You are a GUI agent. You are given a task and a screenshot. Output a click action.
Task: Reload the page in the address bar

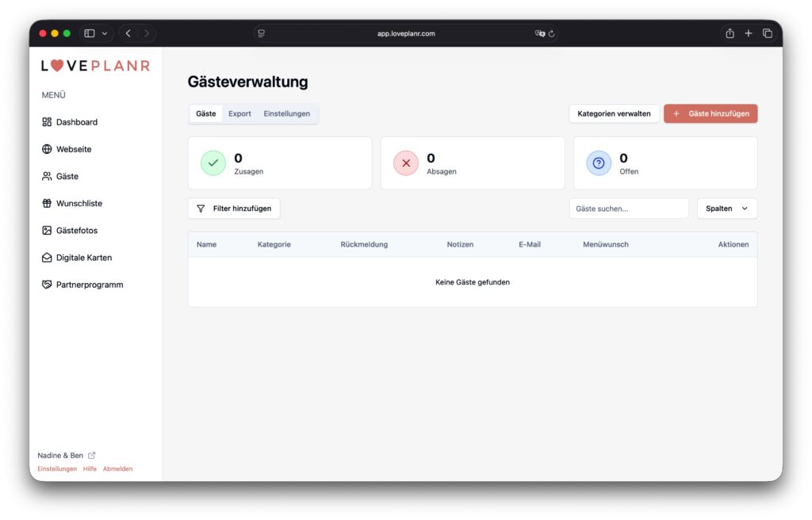552,33
